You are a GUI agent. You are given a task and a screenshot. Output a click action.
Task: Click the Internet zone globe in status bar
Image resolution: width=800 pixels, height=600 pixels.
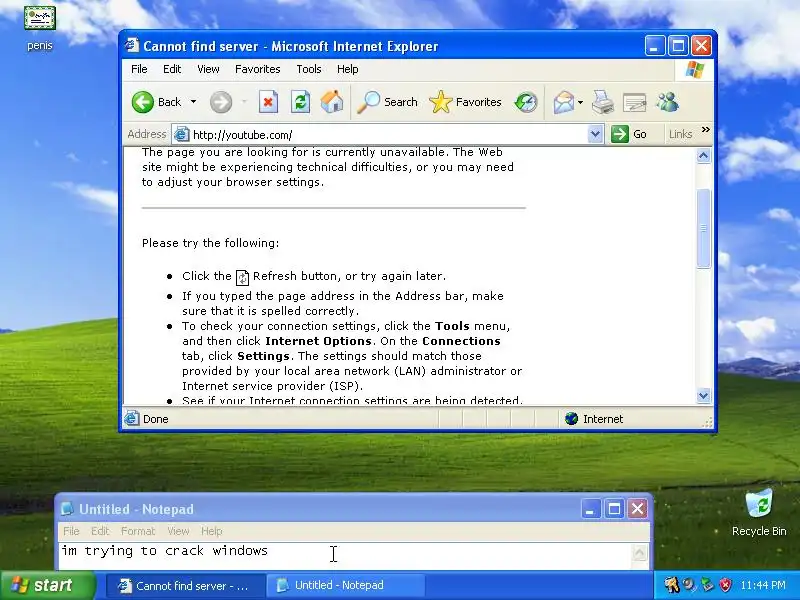[571, 419]
